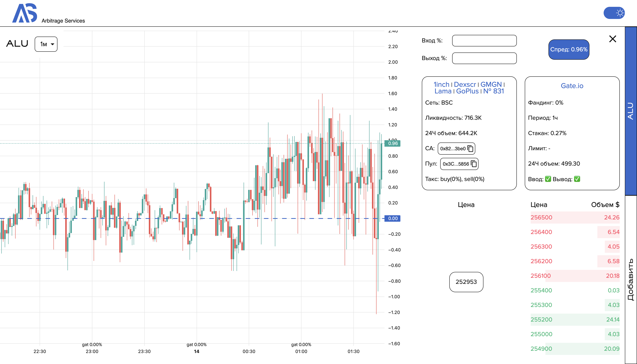The height and width of the screenshot is (364, 637).
Task: Open the Gate.io exchange link
Action: tap(572, 86)
